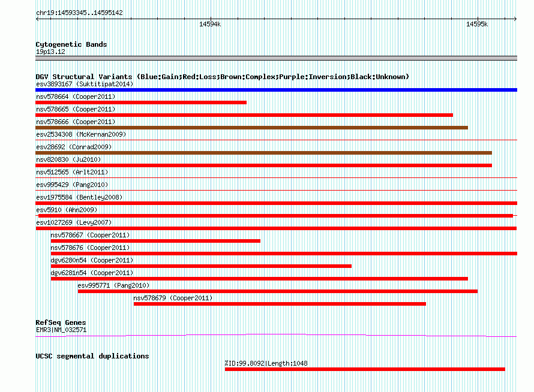
Task: Click the 14594k ruler mark
Action: tap(210, 24)
